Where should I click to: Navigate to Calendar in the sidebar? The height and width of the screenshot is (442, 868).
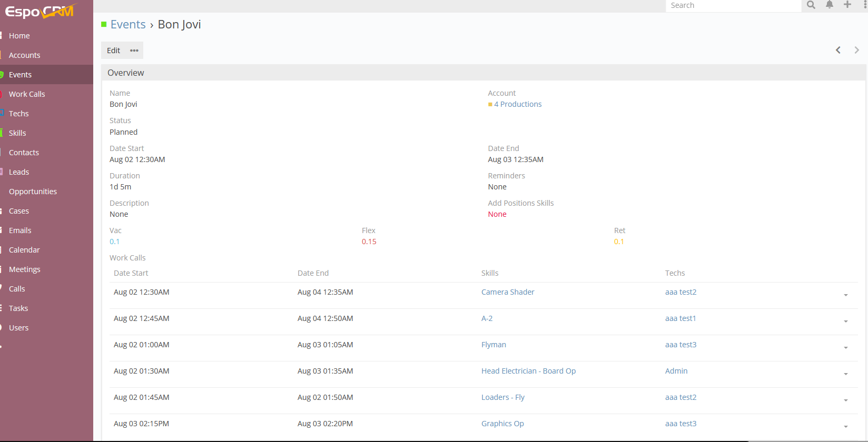coord(24,250)
